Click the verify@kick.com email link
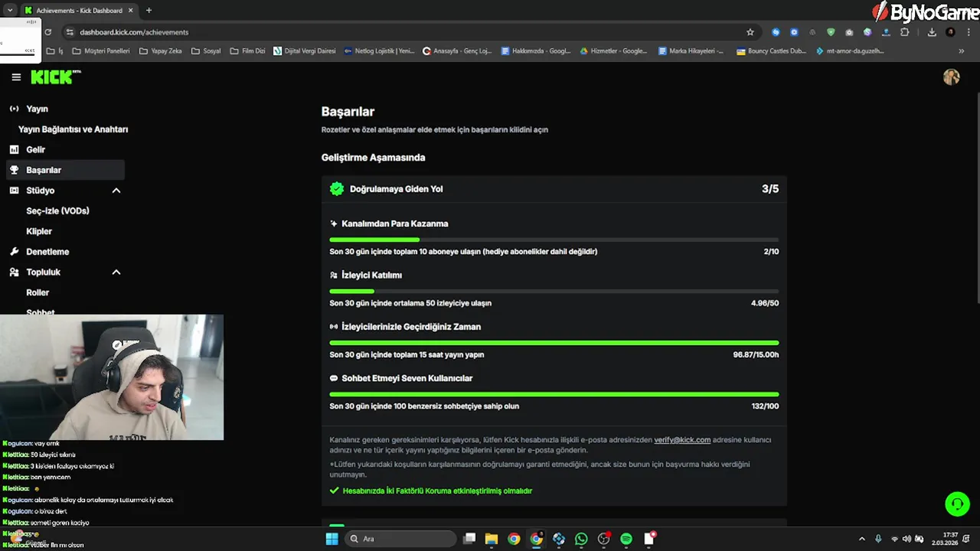Screen dimensions: 980x551 (x=682, y=440)
